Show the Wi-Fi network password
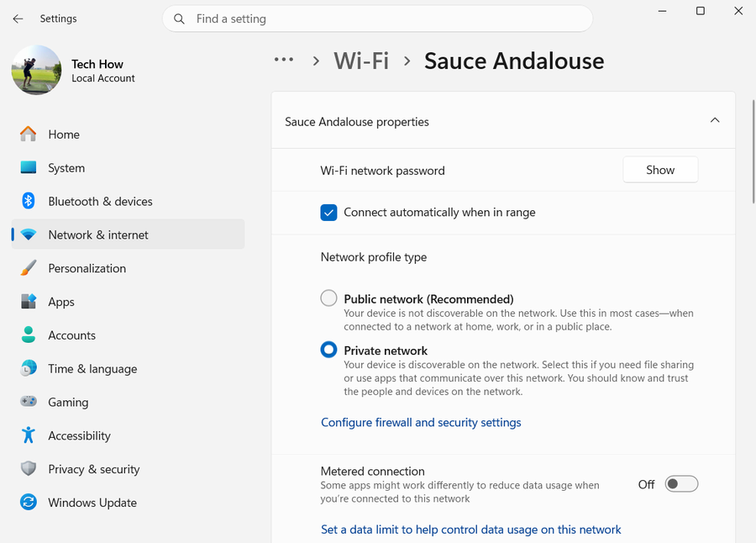 660,170
